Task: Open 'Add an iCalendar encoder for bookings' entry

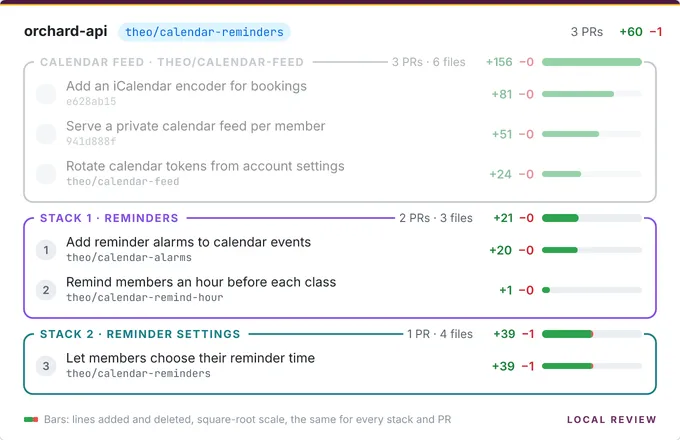Action: [186, 86]
